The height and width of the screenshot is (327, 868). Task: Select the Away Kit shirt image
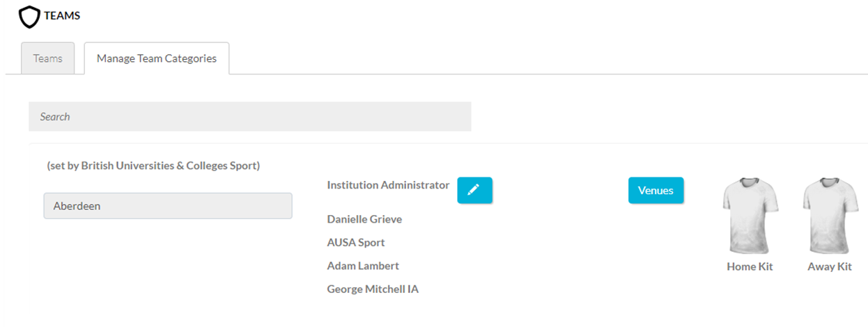click(830, 216)
